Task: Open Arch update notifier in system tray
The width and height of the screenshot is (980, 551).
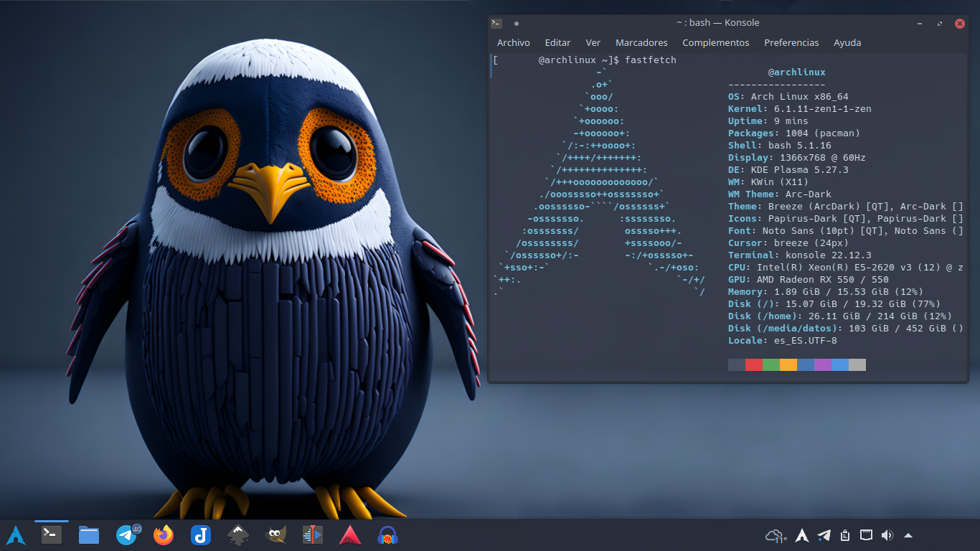Action: [803, 535]
